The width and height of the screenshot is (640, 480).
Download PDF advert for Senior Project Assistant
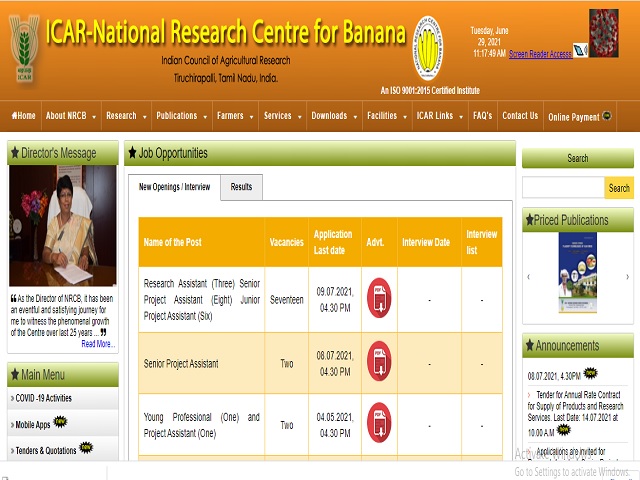point(379,361)
